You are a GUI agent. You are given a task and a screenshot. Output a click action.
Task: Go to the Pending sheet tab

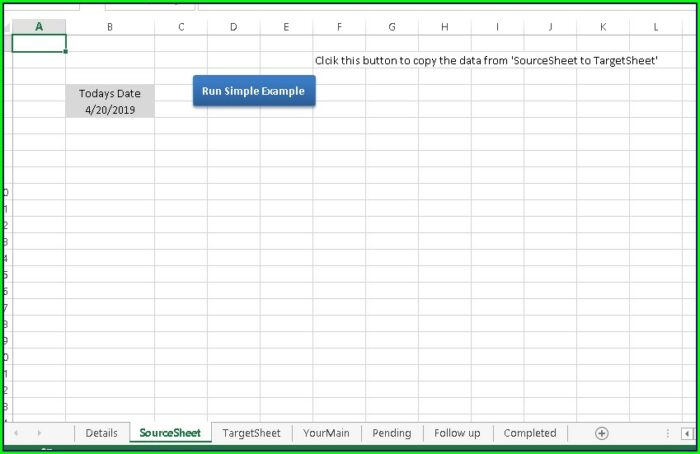(x=392, y=433)
